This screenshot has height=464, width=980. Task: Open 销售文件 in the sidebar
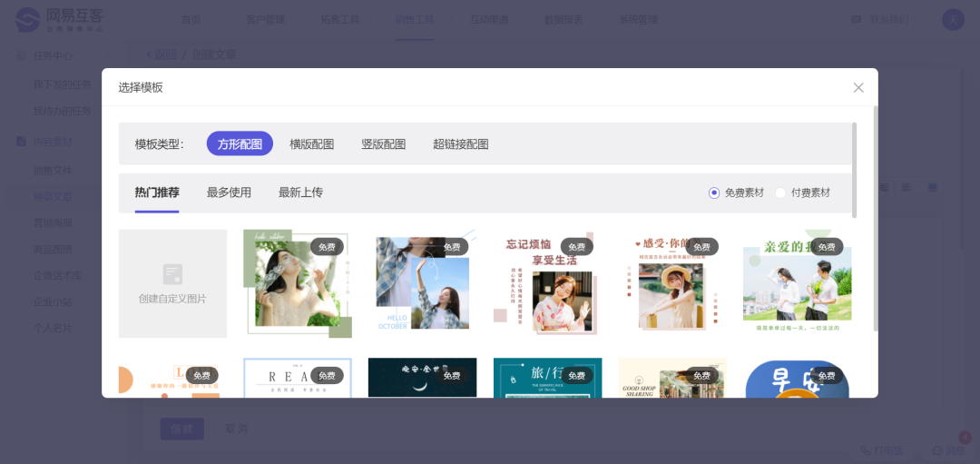point(53,171)
